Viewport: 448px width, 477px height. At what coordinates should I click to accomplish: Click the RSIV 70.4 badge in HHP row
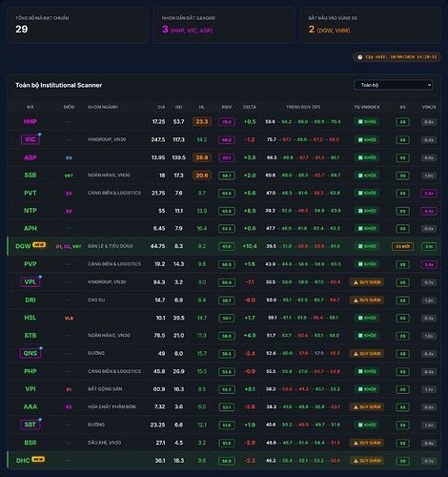(x=227, y=122)
